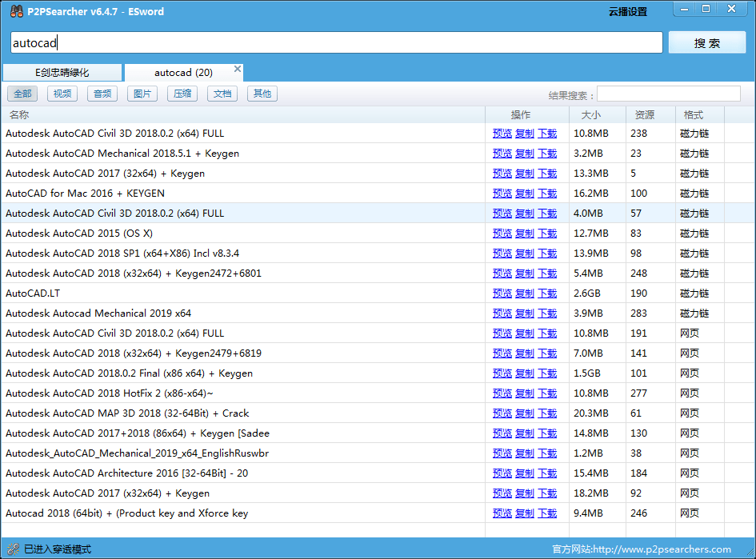This screenshot has height=559, width=756.
Task: Copy link for AutoCAD 2017 (32x64) + Keygen
Action: (x=525, y=174)
